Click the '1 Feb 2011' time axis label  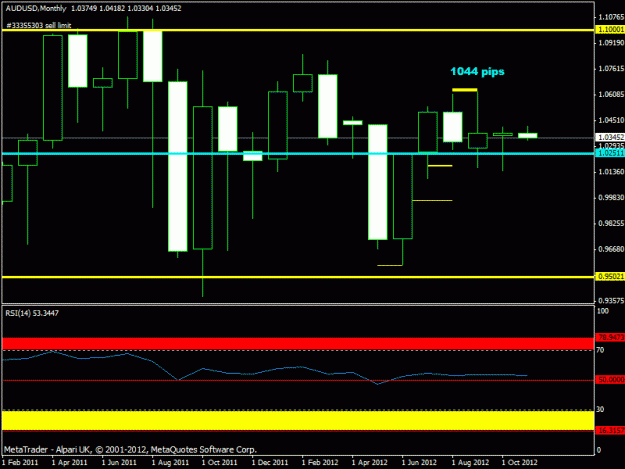pyautogui.click(x=20, y=463)
